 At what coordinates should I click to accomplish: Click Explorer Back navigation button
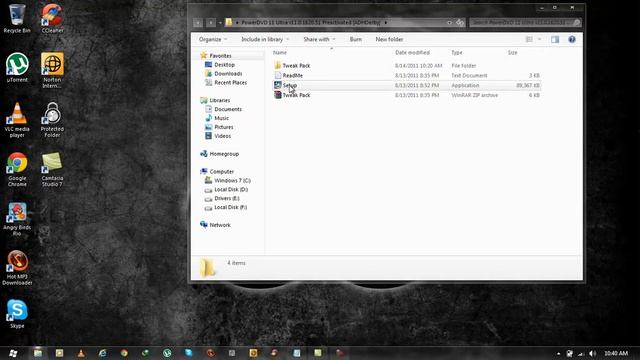(198, 23)
